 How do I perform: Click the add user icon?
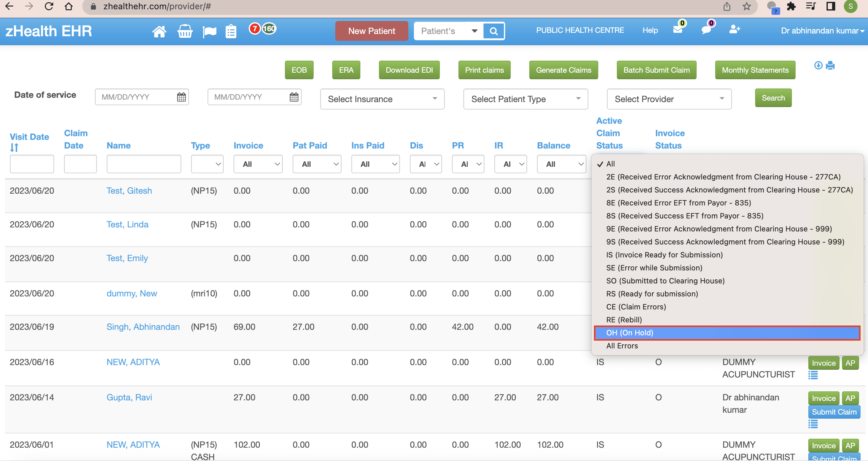coord(734,30)
